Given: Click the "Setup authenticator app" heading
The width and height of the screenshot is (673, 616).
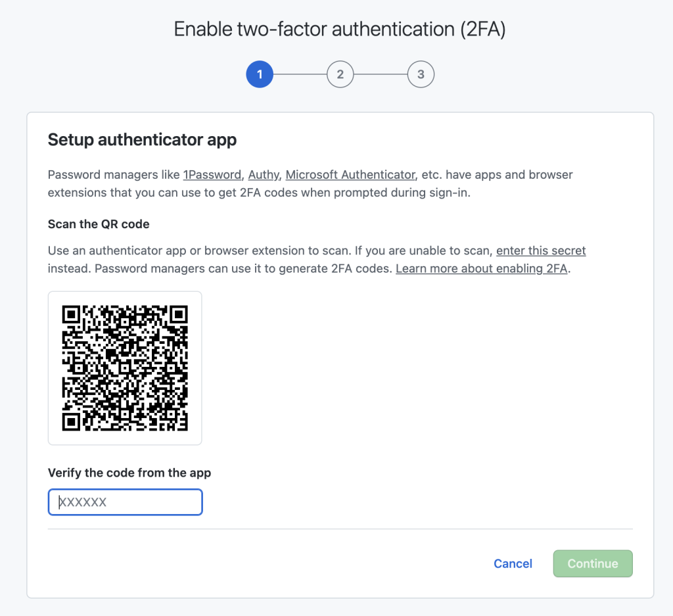Looking at the screenshot, I should [x=142, y=139].
